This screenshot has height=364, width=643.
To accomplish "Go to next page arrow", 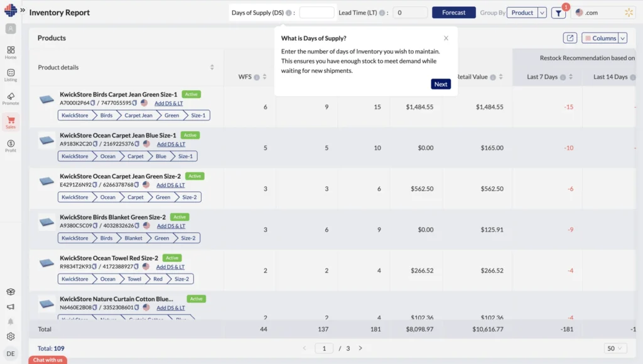I will [x=360, y=348].
